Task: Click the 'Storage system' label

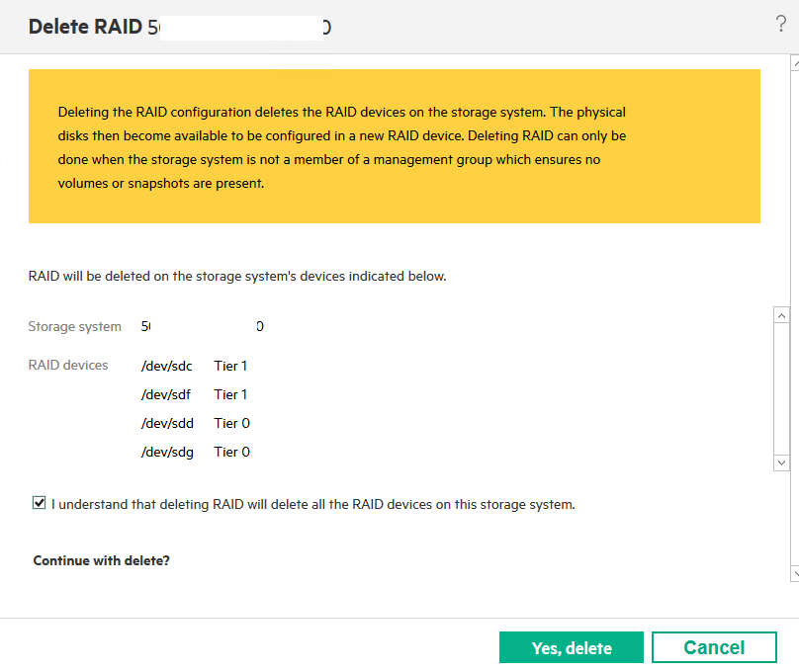Action: (74, 326)
